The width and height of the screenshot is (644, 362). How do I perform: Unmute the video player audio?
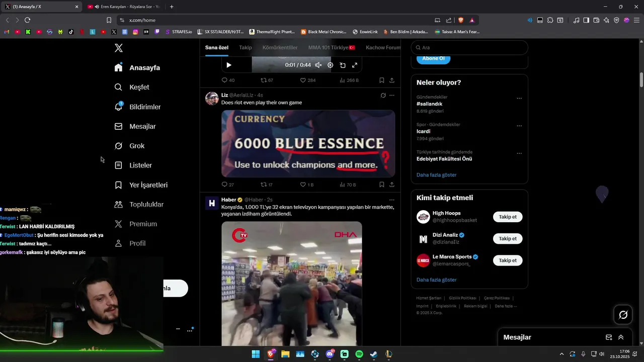318,65
